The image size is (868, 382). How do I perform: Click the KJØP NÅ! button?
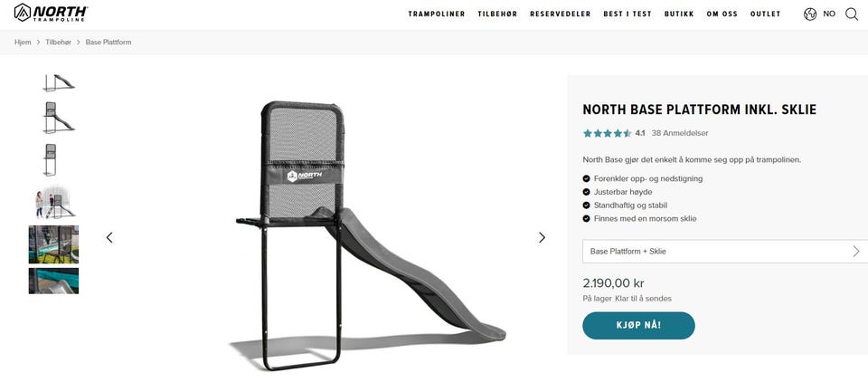(x=638, y=326)
